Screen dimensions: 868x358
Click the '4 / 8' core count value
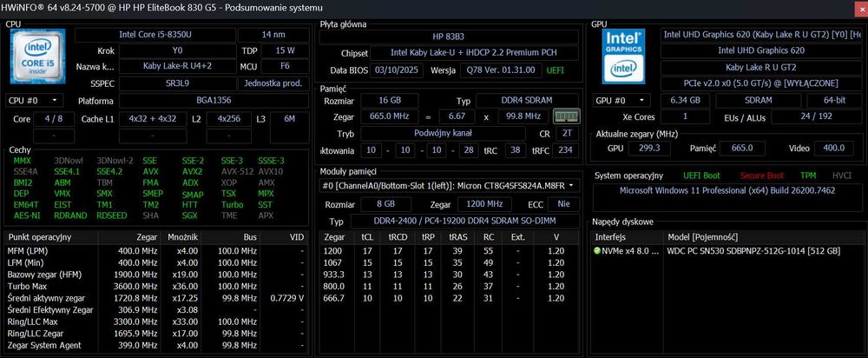(54, 118)
